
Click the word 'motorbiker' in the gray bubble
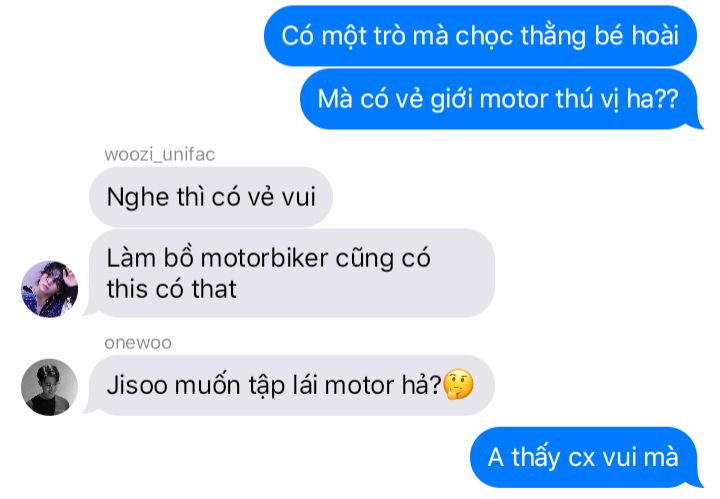coord(264,258)
